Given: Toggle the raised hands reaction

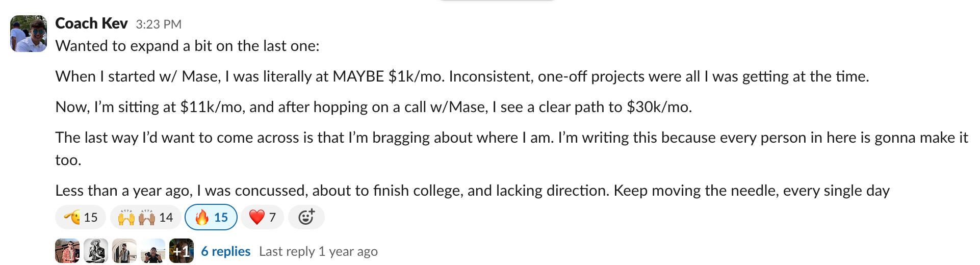Looking at the screenshot, I should pyautogui.click(x=145, y=218).
